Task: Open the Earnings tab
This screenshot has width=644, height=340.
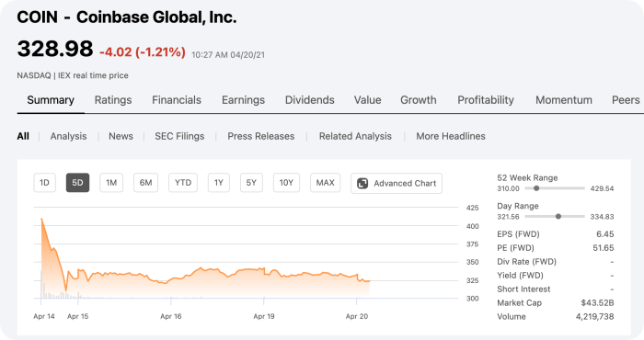Action: click(x=243, y=100)
